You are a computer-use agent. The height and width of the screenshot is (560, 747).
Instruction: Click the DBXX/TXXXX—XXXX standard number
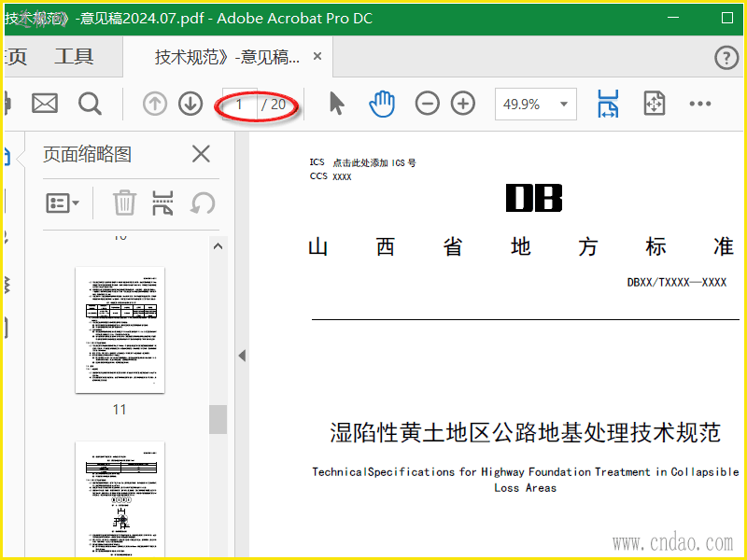(x=676, y=283)
